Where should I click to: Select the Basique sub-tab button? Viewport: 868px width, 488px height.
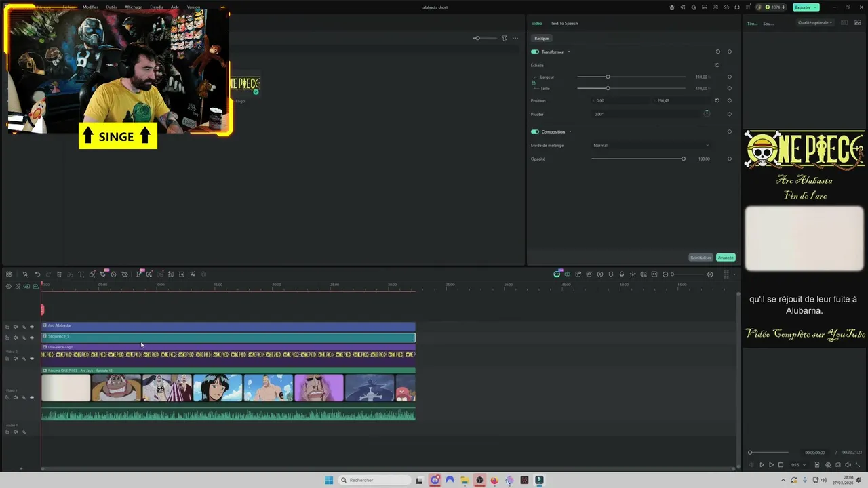tap(541, 38)
